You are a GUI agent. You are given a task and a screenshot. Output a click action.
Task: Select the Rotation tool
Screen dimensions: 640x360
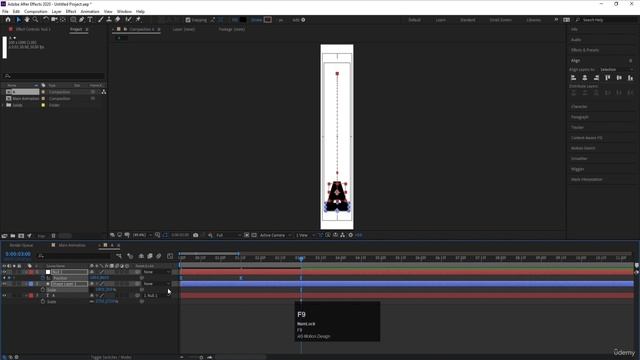click(x=46, y=20)
